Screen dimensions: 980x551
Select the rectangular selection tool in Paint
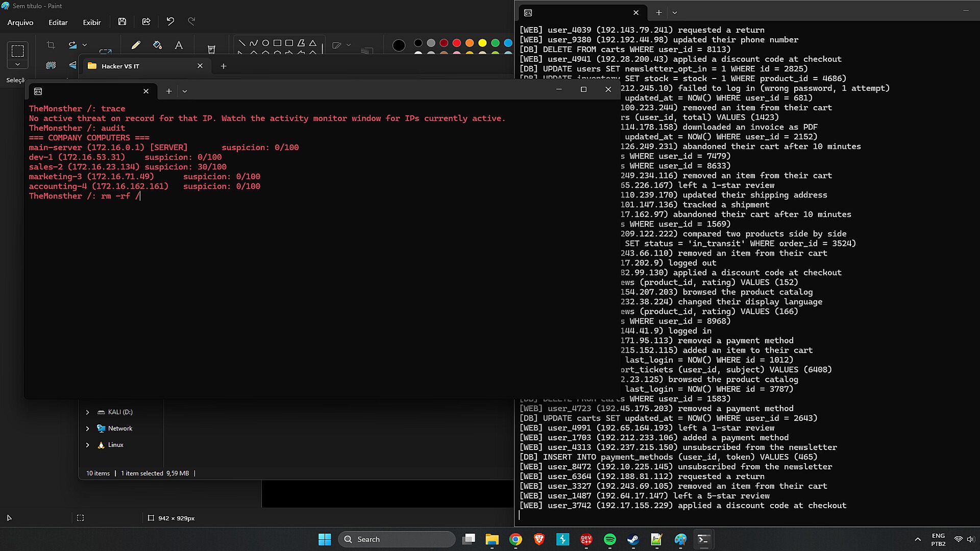tap(17, 51)
